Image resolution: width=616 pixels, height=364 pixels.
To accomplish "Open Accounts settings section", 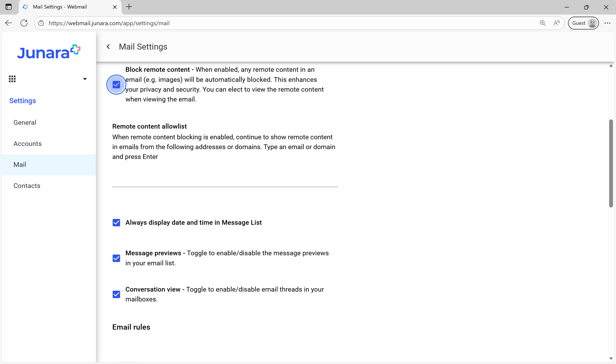I will pyautogui.click(x=28, y=144).
